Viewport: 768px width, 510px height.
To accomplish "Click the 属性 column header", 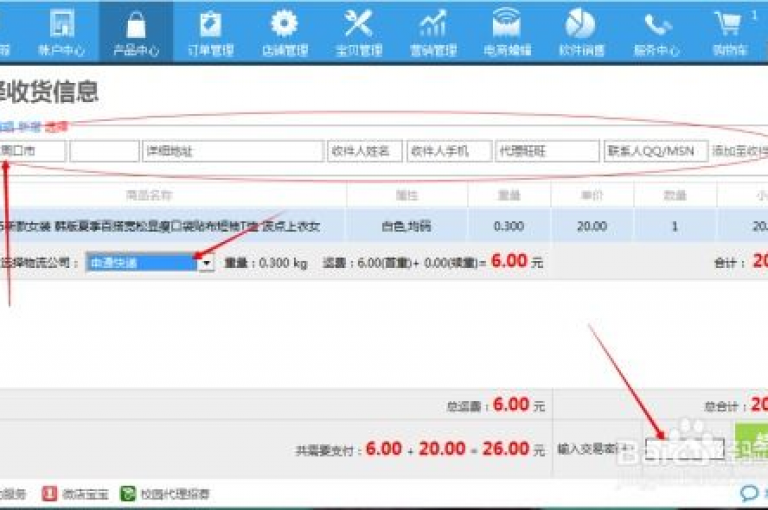I will click(x=407, y=195).
